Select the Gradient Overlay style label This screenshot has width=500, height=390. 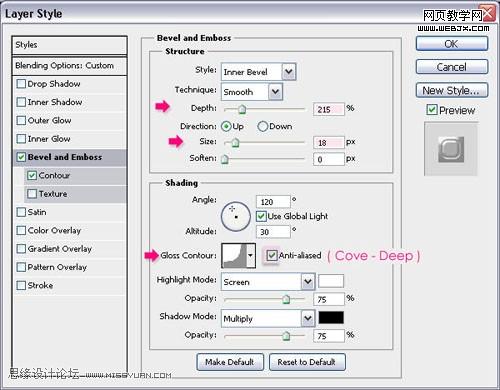point(60,249)
